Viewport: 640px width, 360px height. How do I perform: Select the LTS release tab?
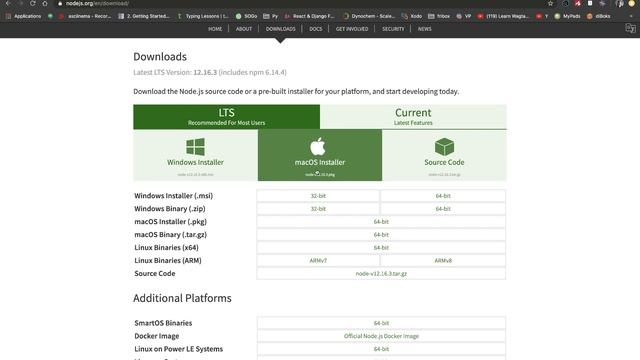(227, 117)
